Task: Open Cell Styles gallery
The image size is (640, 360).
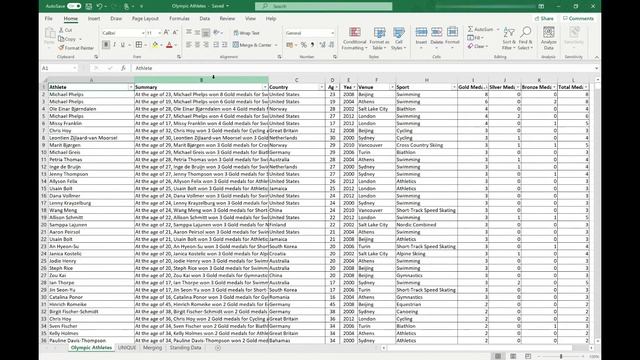Action: [398, 39]
